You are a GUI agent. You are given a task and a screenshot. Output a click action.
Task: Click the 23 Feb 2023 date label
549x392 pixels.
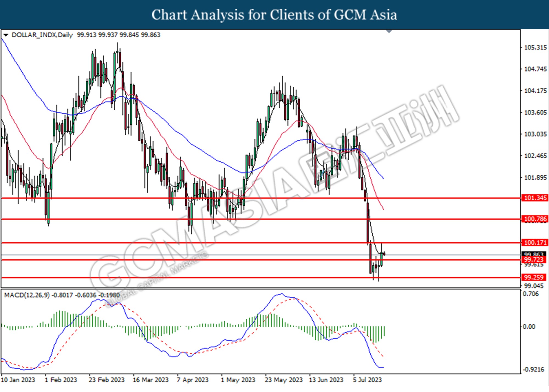tap(107, 380)
